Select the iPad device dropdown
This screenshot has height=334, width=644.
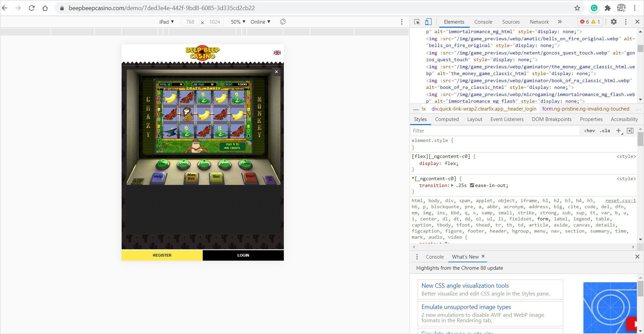point(167,22)
